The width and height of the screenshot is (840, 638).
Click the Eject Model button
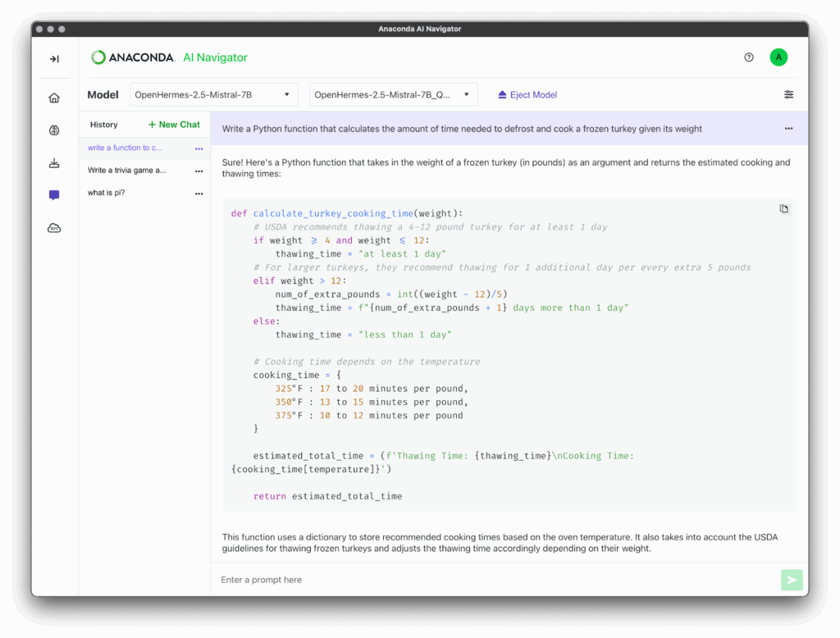527,95
